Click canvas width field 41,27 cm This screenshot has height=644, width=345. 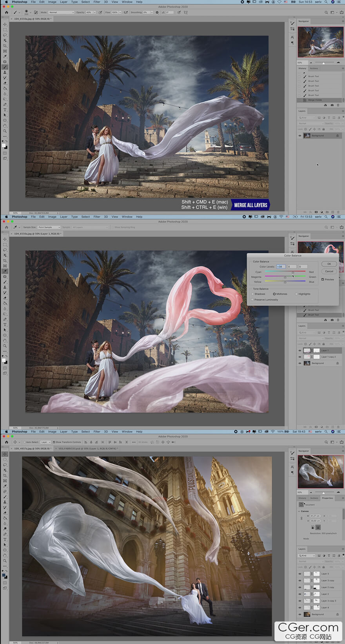click(x=315, y=516)
